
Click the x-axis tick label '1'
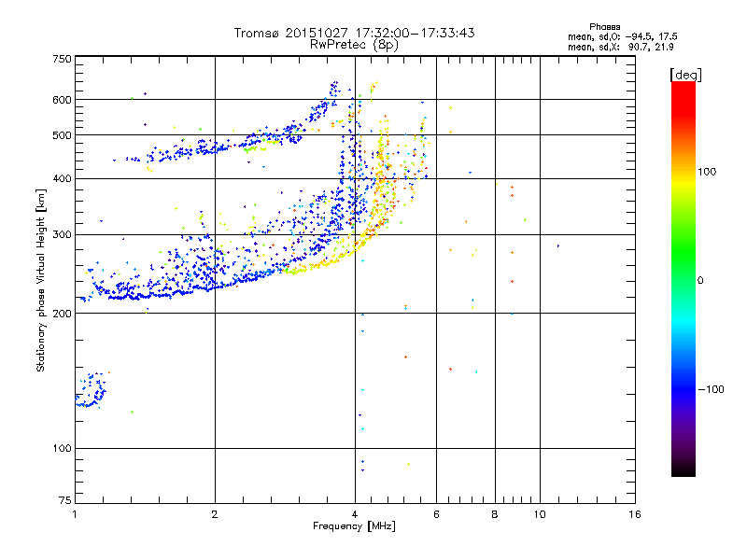(75, 514)
